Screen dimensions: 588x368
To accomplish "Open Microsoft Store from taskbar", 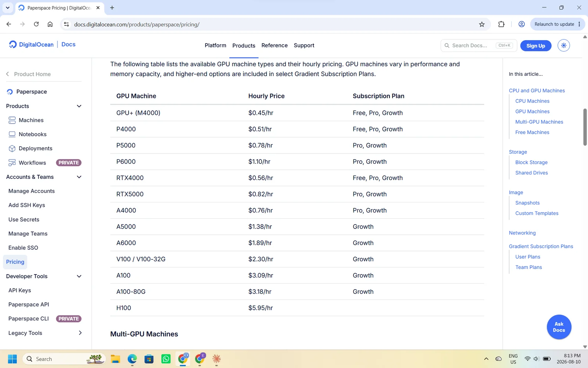I will pyautogui.click(x=149, y=359).
